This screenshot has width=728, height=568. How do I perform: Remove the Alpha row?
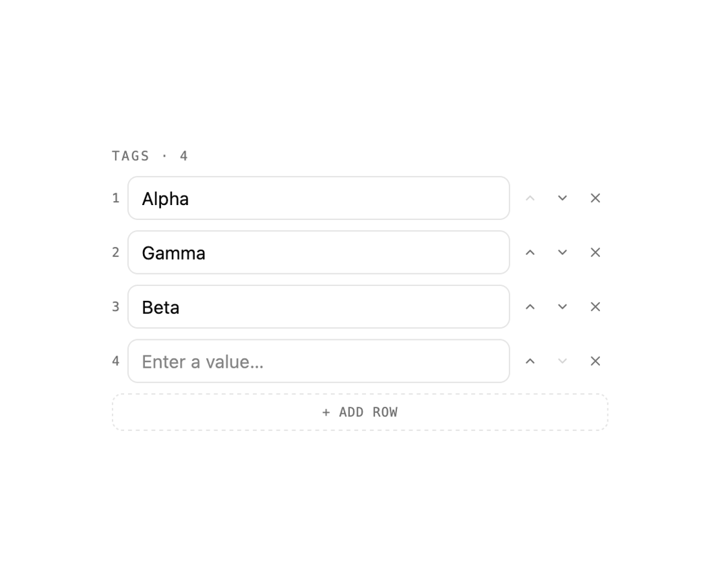[595, 198]
